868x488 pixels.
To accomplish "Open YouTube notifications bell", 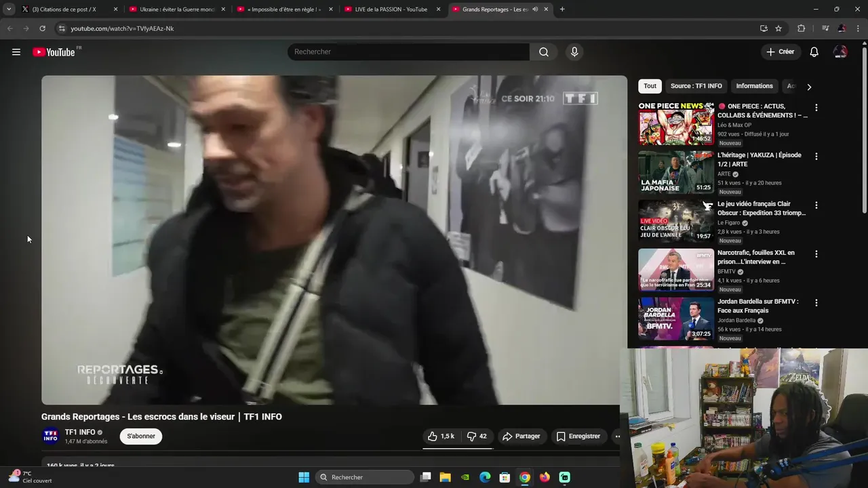I will click(x=814, y=52).
